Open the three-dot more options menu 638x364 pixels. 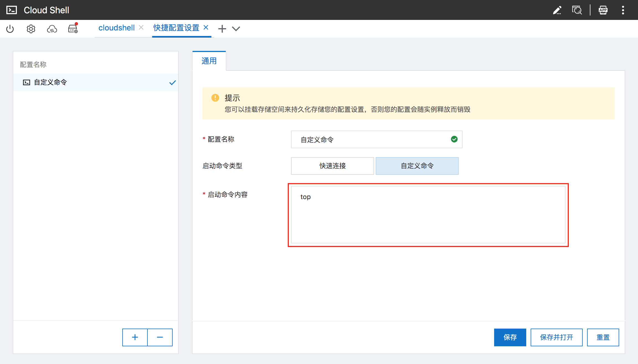pyautogui.click(x=623, y=10)
